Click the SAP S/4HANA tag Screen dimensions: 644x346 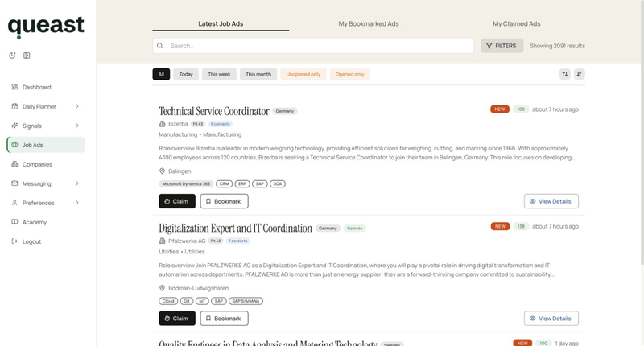tap(246, 301)
